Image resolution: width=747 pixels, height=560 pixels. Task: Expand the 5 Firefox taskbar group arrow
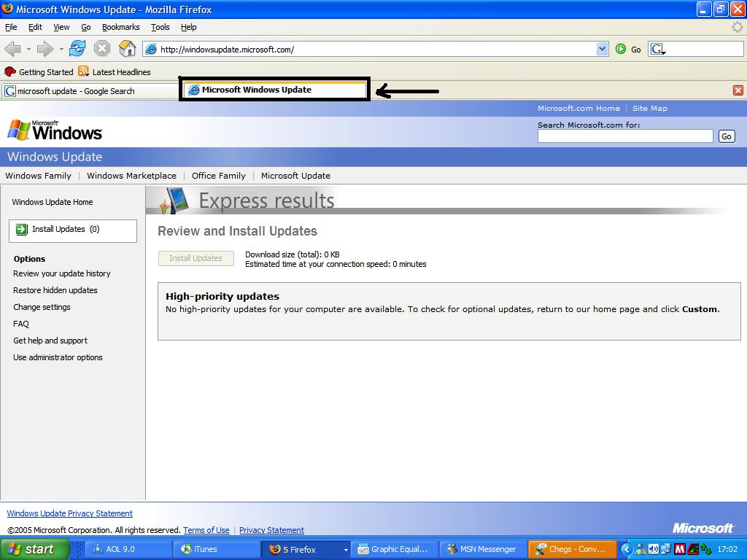pos(346,550)
